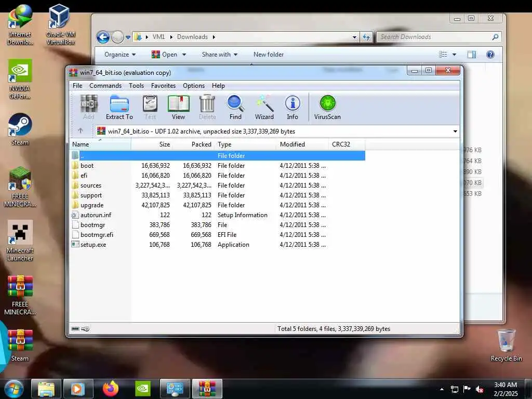
Task: Click the Windows Start button
Action: [14, 389]
